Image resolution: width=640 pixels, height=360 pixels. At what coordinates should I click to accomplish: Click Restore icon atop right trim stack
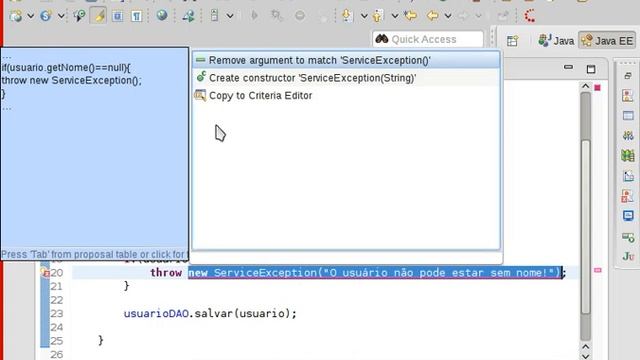tap(628, 76)
